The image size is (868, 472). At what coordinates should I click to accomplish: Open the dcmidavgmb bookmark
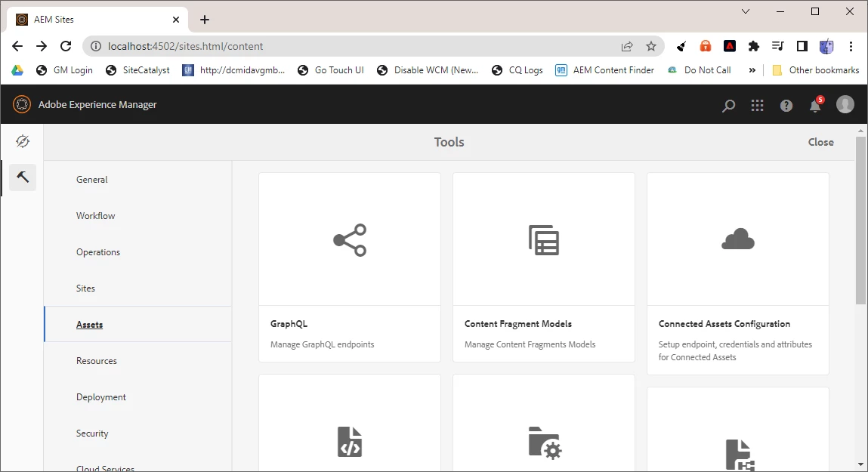coord(233,70)
